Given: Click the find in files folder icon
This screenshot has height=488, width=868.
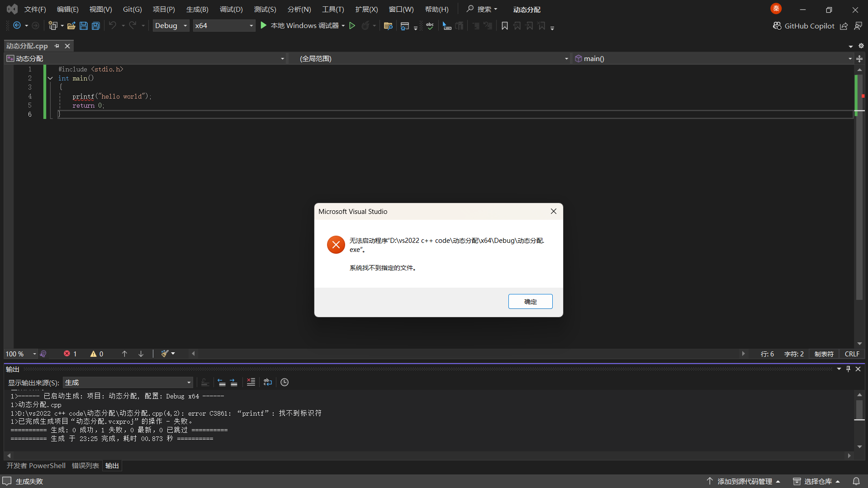Looking at the screenshot, I should point(388,26).
